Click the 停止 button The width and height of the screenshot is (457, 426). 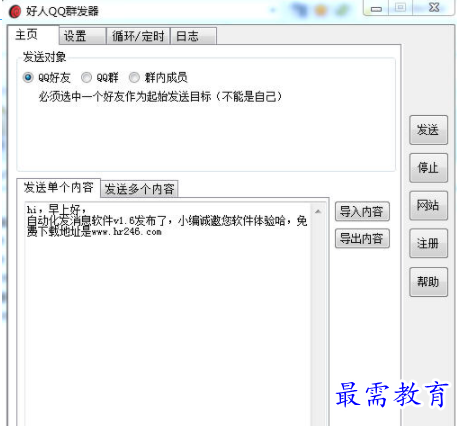[x=428, y=168]
